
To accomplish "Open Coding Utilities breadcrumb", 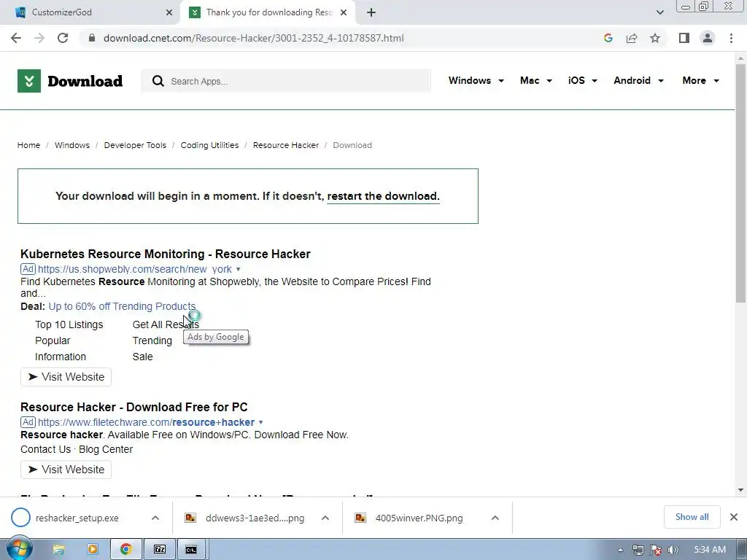I will [x=209, y=145].
